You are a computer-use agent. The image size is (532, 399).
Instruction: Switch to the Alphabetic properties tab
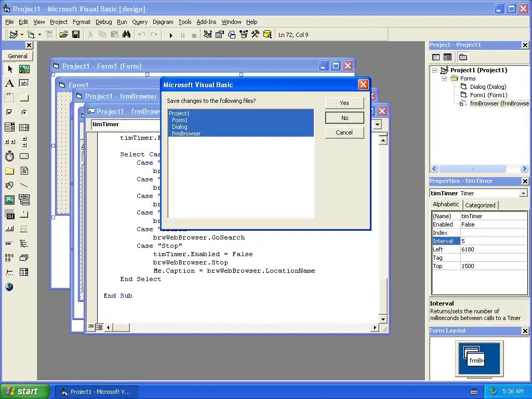[x=446, y=204]
